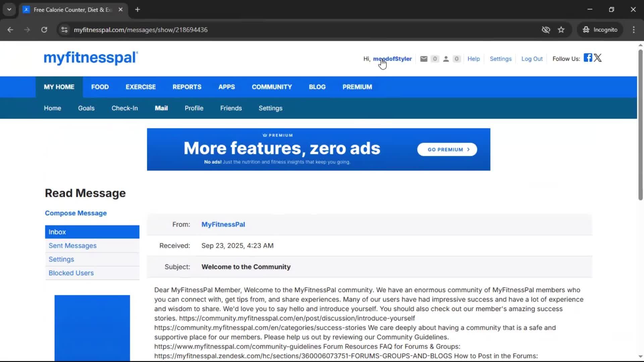
Task: Open Friends in the sub-navigation
Action: [231, 108]
